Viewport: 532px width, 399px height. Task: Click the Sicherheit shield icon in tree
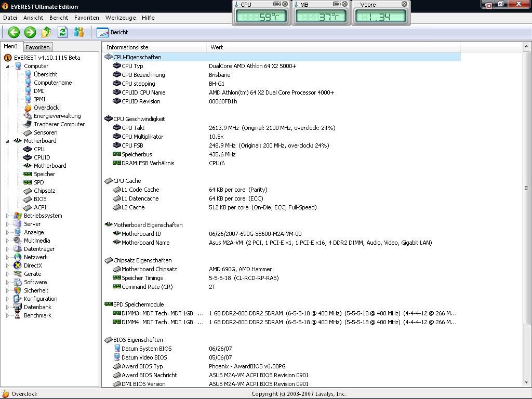(x=18, y=290)
